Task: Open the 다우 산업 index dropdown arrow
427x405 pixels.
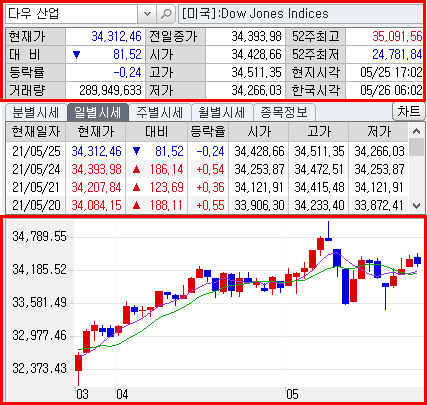Action: [x=147, y=14]
